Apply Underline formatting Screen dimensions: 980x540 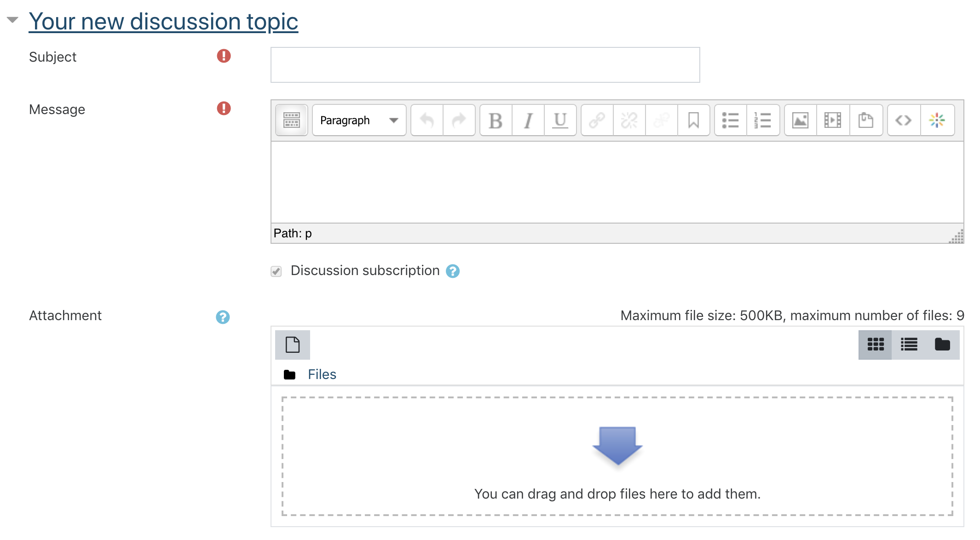560,121
